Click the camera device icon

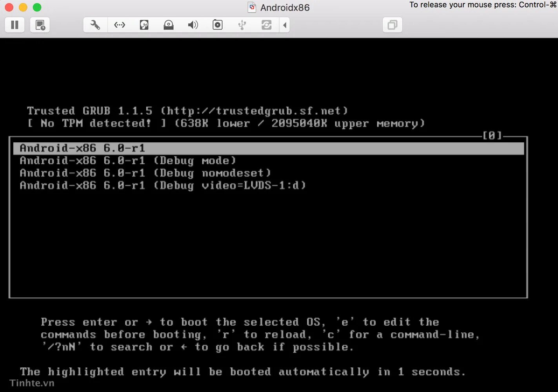(218, 25)
